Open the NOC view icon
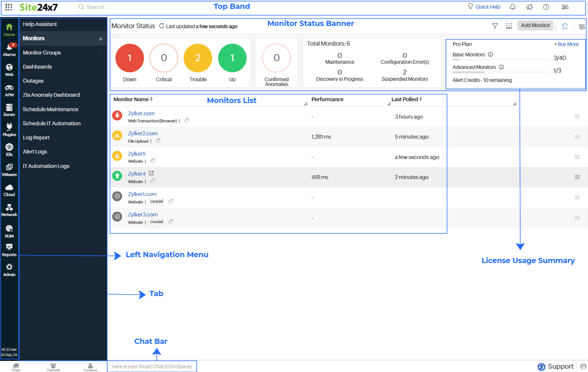 pos(509,26)
